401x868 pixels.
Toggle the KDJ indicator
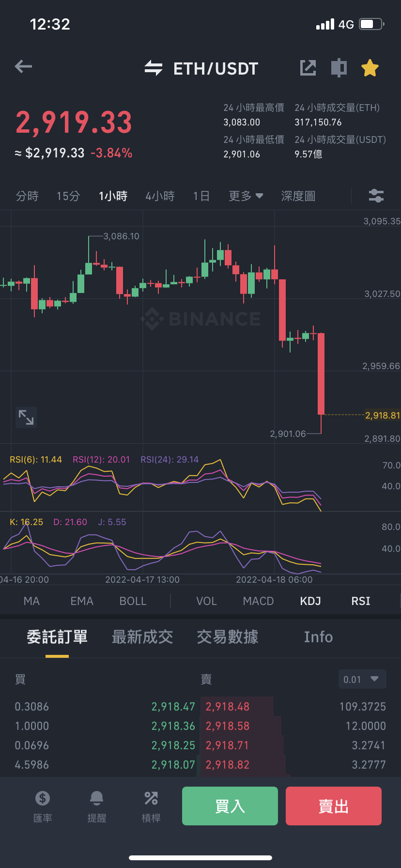point(310,601)
